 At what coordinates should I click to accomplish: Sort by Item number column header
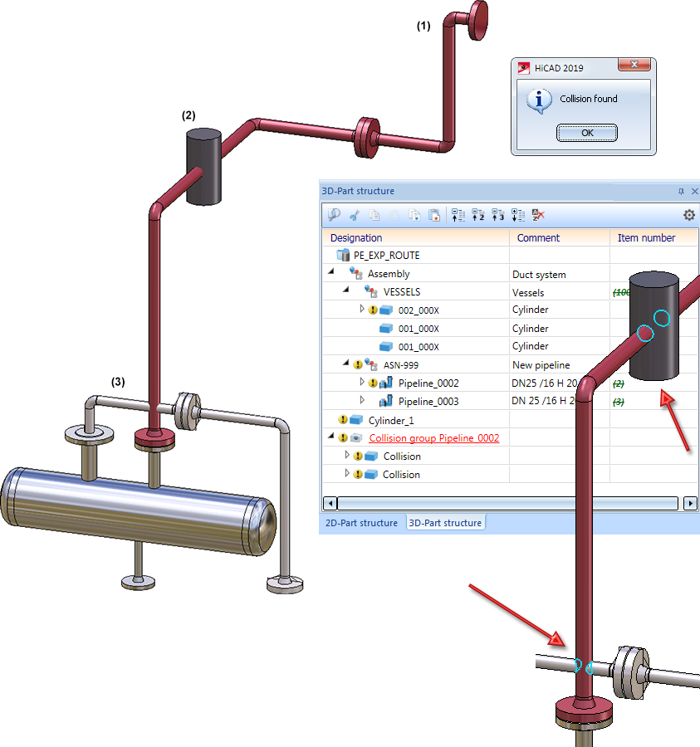point(653,237)
